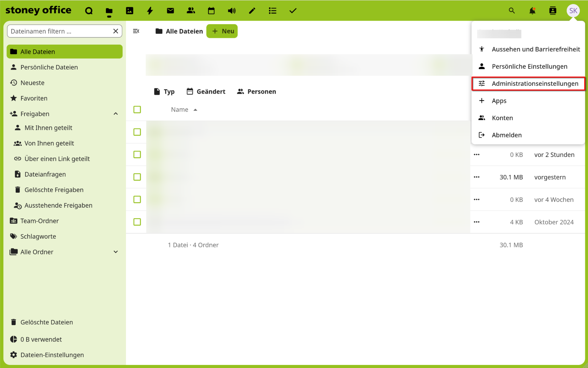Check the last file row checkbox
Screen dimensions: 588x368
[x=137, y=222]
